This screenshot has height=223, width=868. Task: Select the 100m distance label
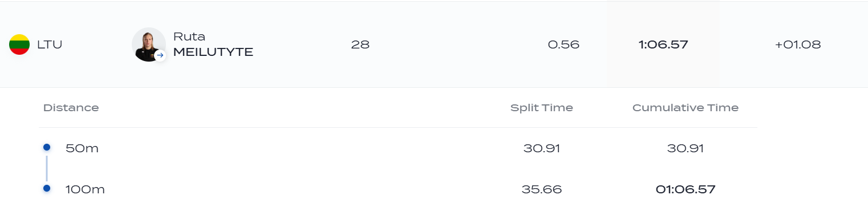[85, 189]
